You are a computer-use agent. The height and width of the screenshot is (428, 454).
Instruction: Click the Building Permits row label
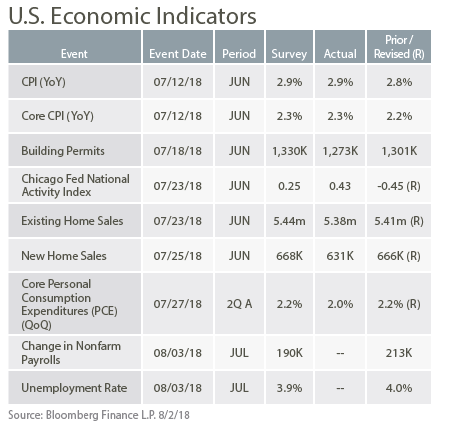63,151
